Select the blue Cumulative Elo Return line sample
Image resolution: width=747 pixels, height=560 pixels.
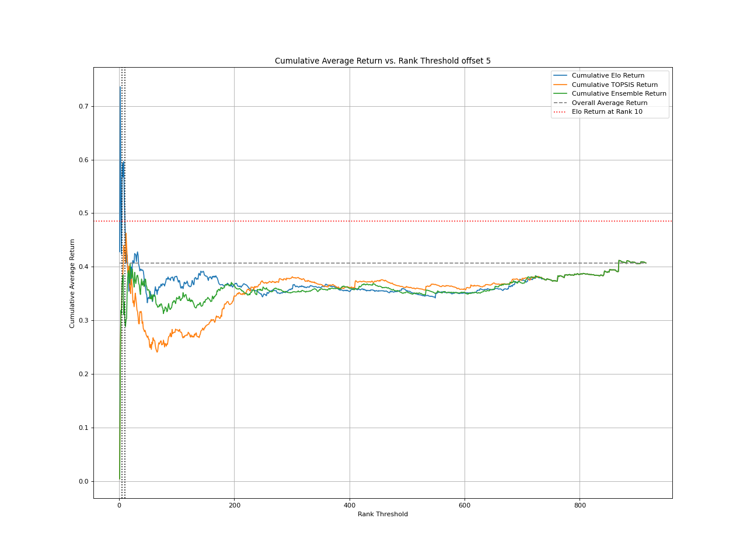[x=561, y=75]
